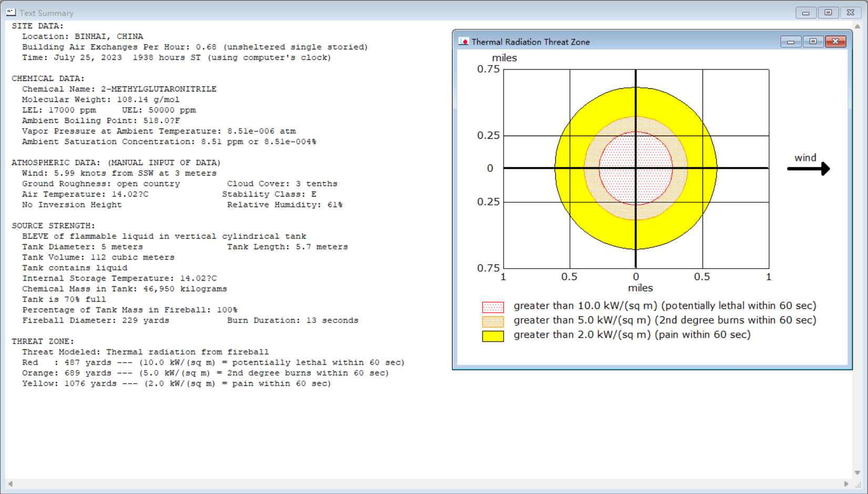Click the 'Time: July 25, 2023' line
This screenshot has width=868, height=494.
[177, 58]
